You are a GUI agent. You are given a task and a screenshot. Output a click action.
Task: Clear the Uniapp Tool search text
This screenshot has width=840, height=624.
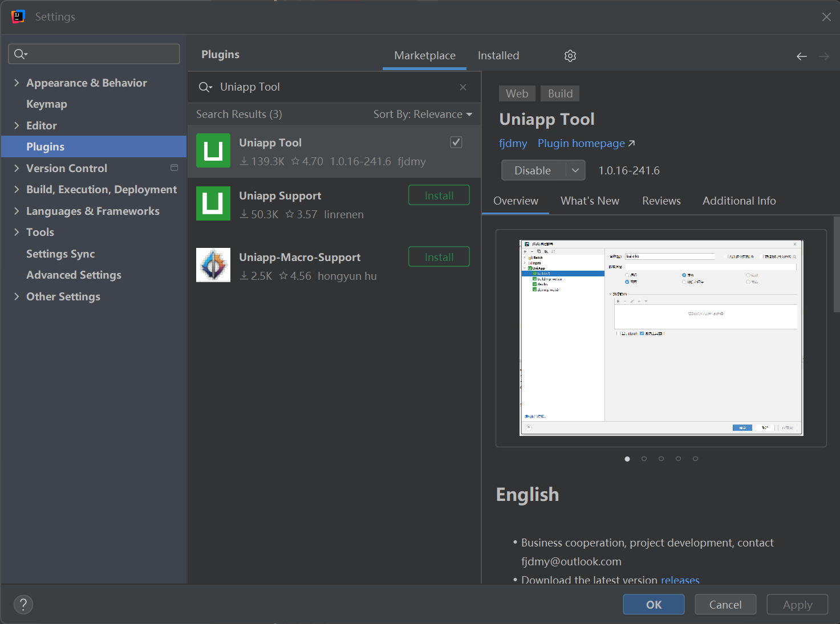[x=463, y=87]
